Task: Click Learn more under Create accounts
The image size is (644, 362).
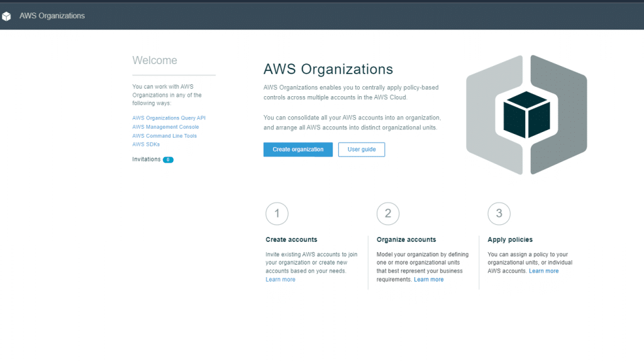Action: pyautogui.click(x=280, y=280)
